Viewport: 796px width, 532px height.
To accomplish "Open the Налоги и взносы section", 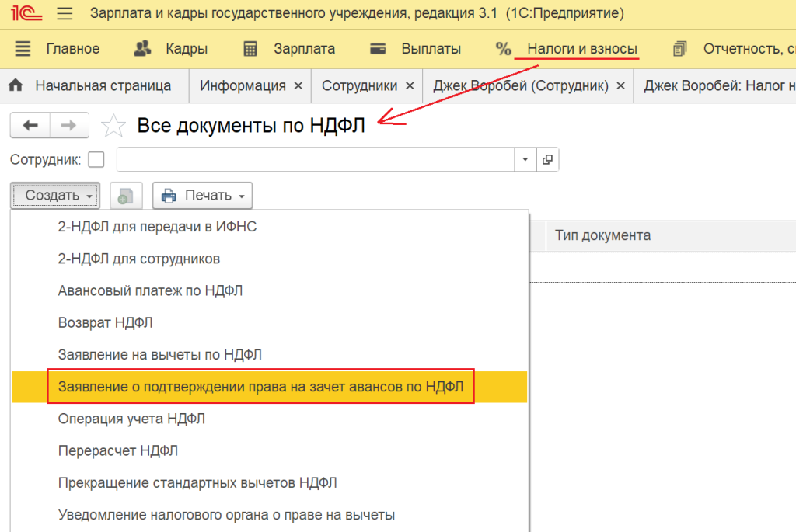I will (x=581, y=49).
